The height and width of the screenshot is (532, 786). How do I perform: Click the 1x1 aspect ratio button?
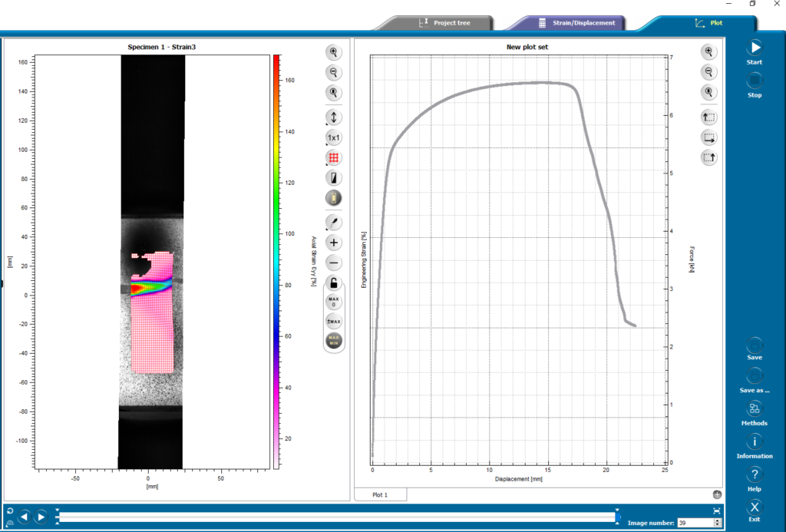[334, 138]
